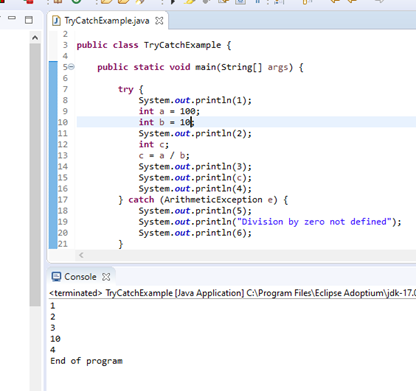416x391 pixels.
Task: Select the Console tab
Action: coord(80,277)
